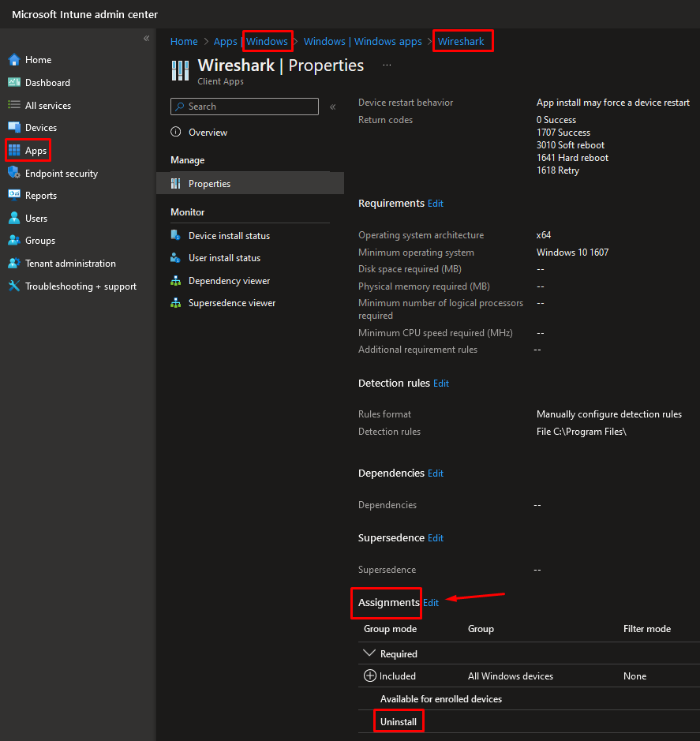This screenshot has width=700, height=741.
Task: Click Windows | Windows apps breadcrumb
Action: pyautogui.click(x=362, y=42)
